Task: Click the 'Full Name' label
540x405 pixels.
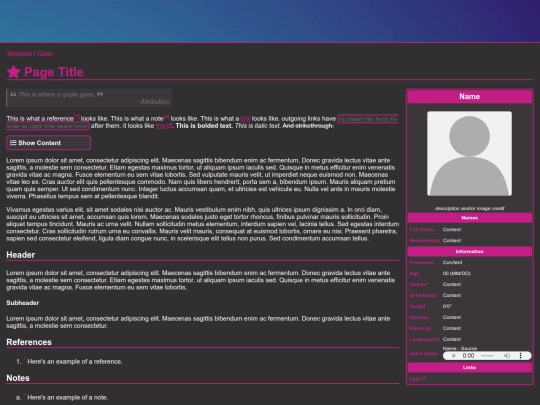Action: pos(422,229)
